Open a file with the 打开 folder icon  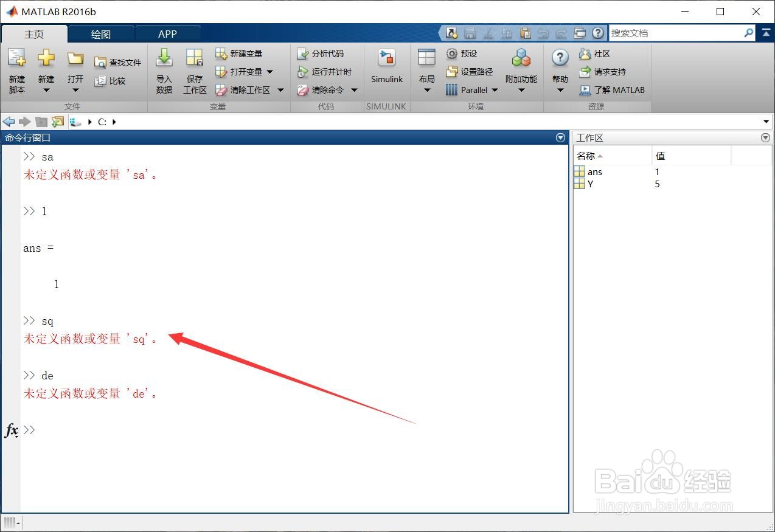click(x=75, y=58)
